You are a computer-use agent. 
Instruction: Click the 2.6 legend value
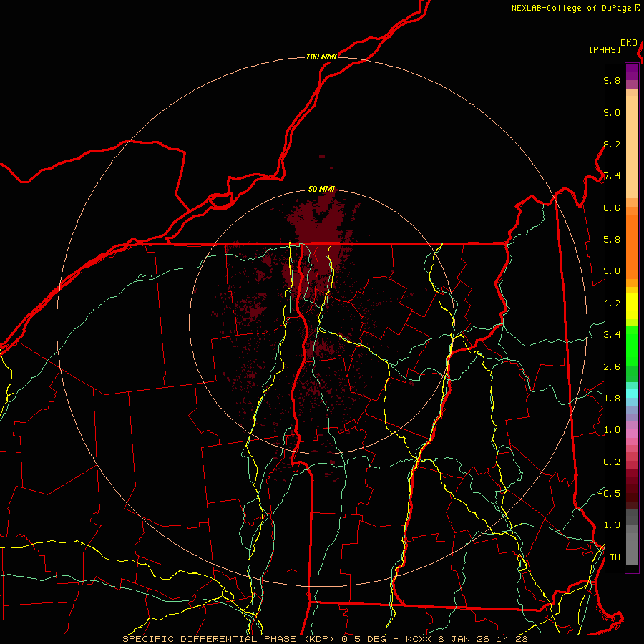[x=612, y=367]
